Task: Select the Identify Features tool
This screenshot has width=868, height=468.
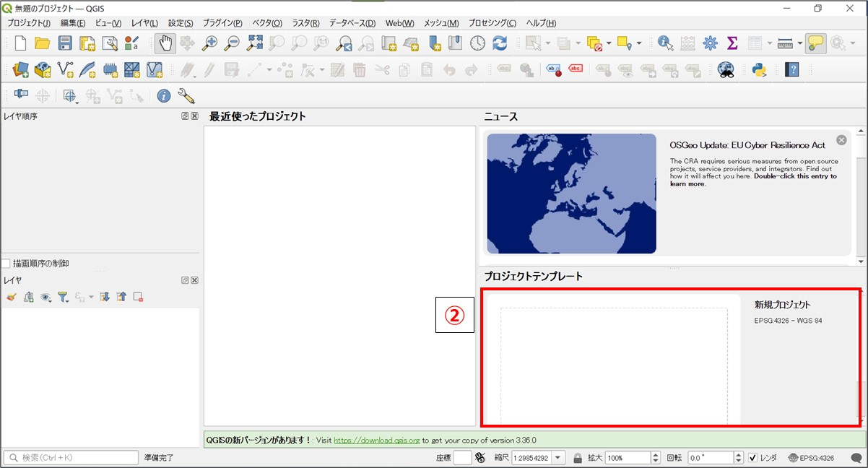Action: tap(665, 43)
